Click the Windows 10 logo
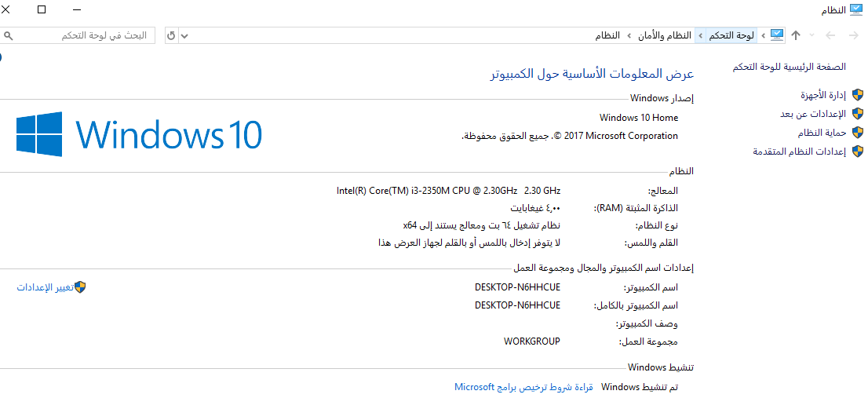The height and width of the screenshot is (398, 868). [139, 134]
